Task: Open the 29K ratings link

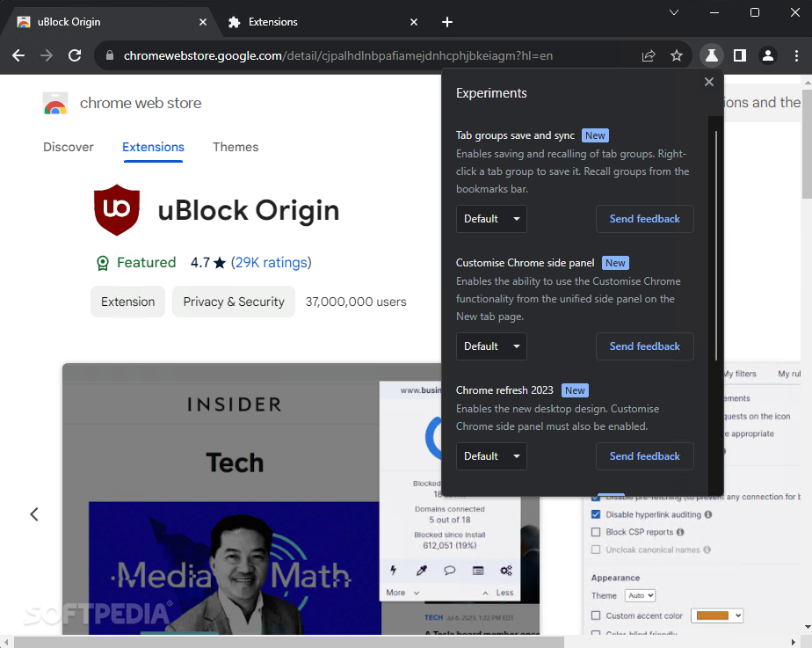Action: 272,263
